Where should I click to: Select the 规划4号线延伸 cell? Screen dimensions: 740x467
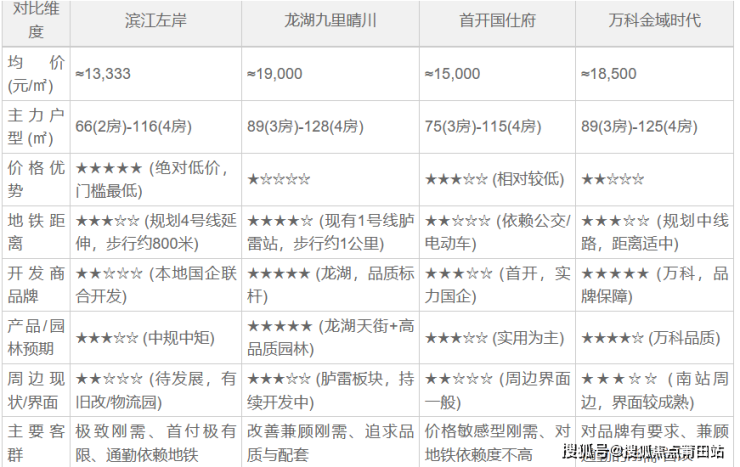point(156,232)
